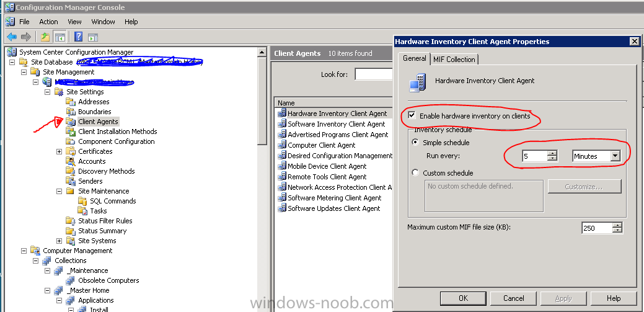The image size is (644, 312).
Task: Collapse the Site Management node
Action: point(24,72)
